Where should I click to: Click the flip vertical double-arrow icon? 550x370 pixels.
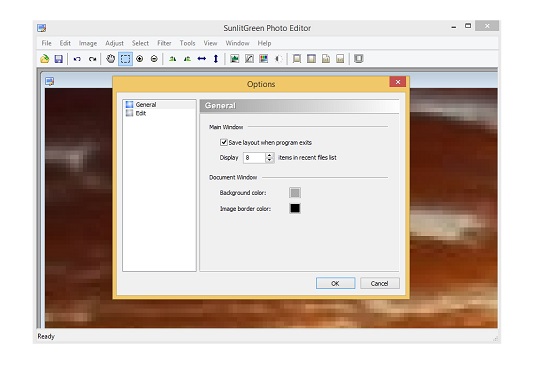[x=216, y=59]
